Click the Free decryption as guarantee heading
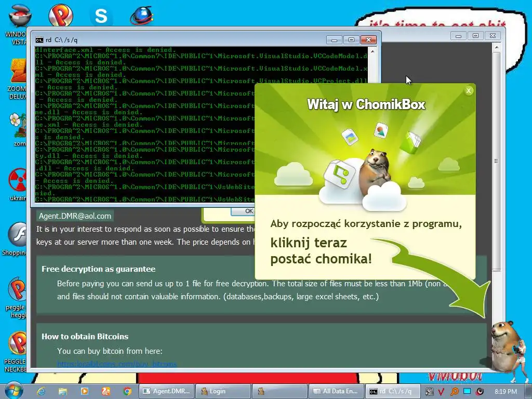This screenshot has height=399, width=532. point(98,269)
